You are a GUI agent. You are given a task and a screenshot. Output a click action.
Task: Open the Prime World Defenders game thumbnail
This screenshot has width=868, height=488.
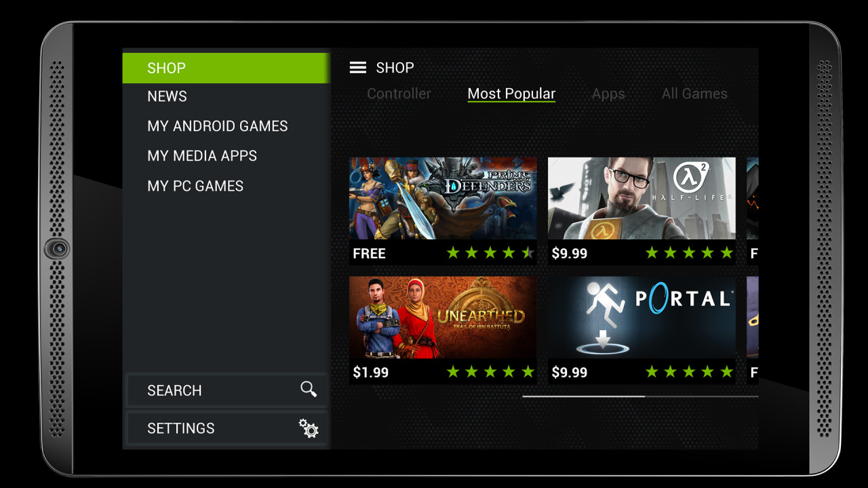click(443, 198)
